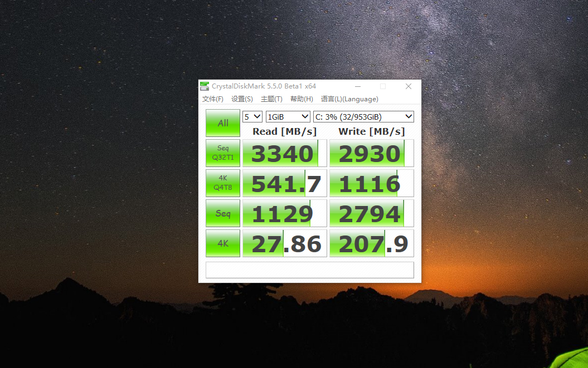This screenshot has height=368, width=588.
Task: Open the test count dropdown showing 5
Action: point(252,117)
